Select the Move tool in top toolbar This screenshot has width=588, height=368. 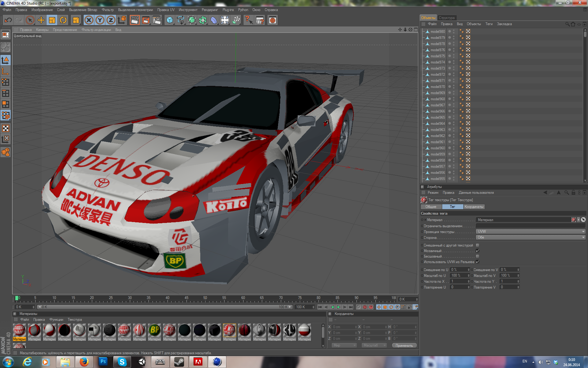[41, 20]
